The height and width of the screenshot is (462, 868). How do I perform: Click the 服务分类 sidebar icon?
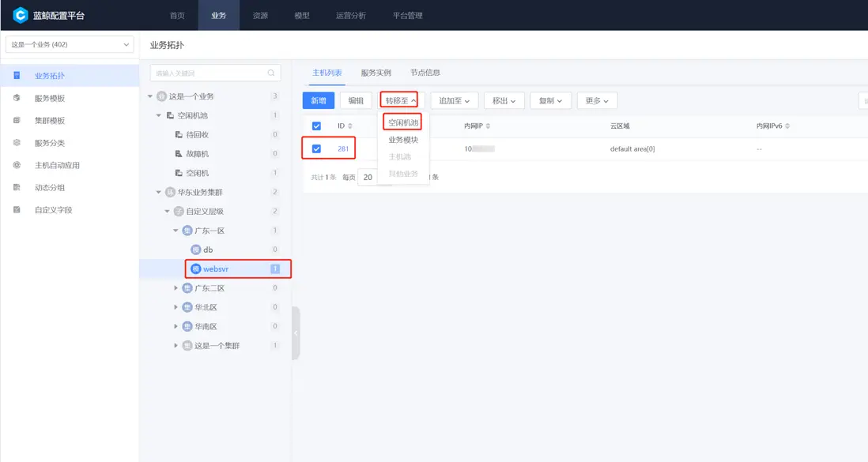17,143
